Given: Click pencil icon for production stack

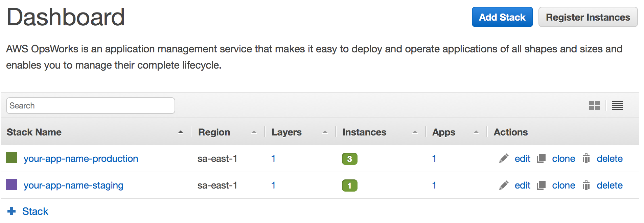Looking at the screenshot, I should click(504, 158).
